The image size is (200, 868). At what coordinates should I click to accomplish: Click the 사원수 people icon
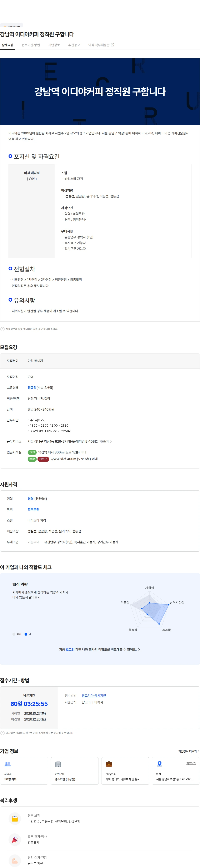(x=8, y=764)
